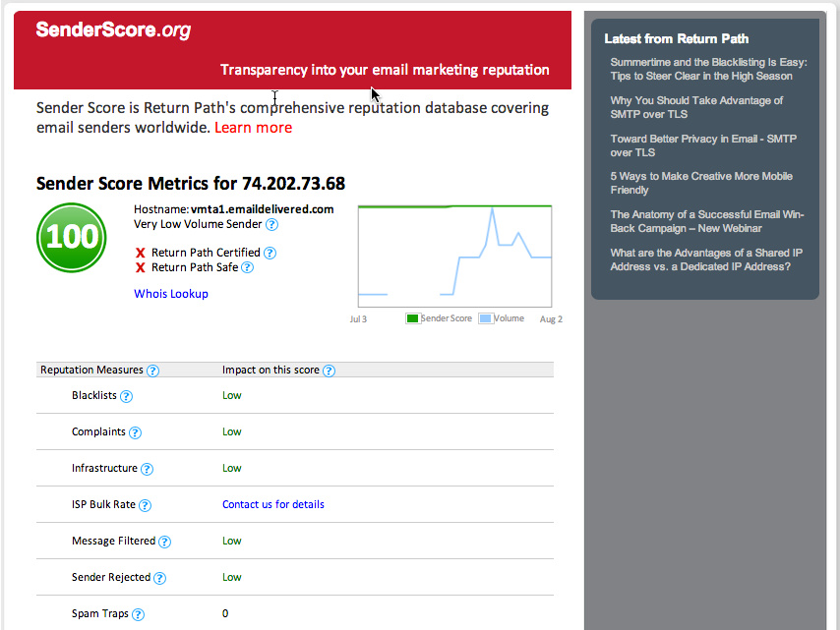This screenshot has height=630, width=840.
Task: Click the Latest from Return Path heading
Action: (676, 38)
